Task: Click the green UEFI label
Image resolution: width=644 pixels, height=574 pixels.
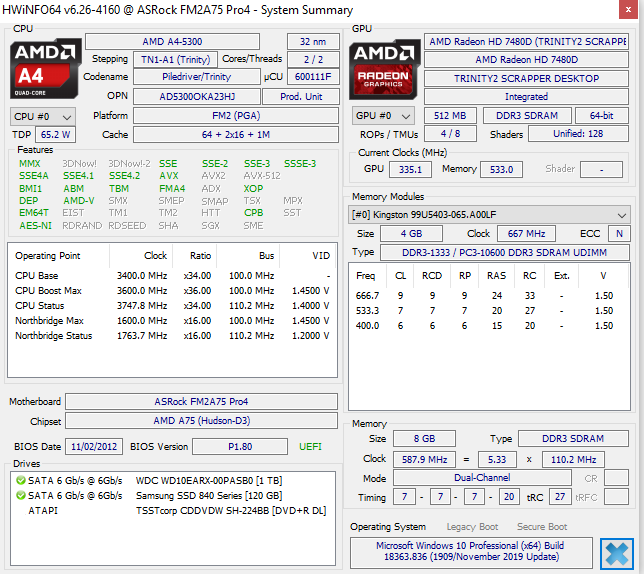Action: 310,447
